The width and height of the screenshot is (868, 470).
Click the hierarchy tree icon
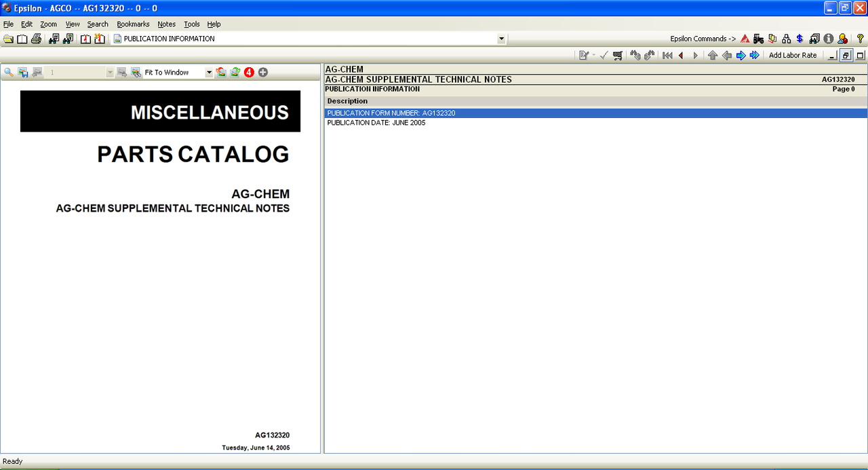click(x=787, y=39)
